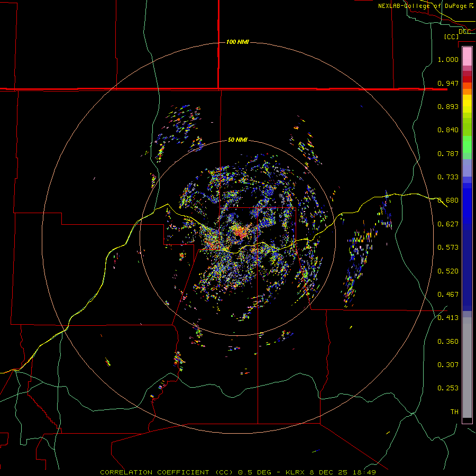Image resolution: width=476 pixels, height=476 pixels.
Task: Click the 50 NMI range ring label
Action: click(237, 140)
